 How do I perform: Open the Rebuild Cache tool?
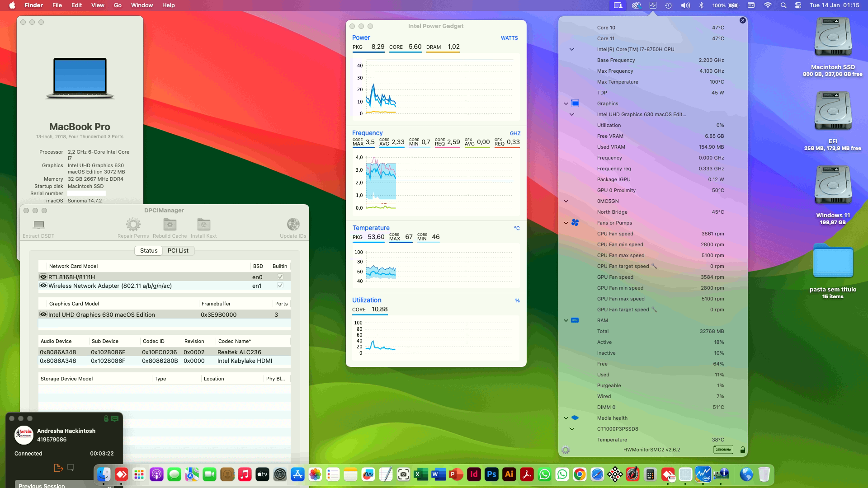pos(170,225)
